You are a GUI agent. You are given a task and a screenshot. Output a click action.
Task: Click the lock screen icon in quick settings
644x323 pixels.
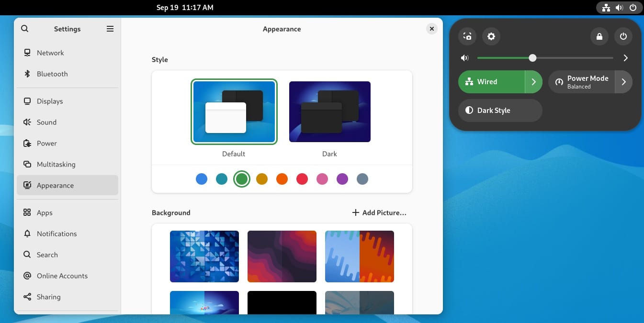pos(599,36)
